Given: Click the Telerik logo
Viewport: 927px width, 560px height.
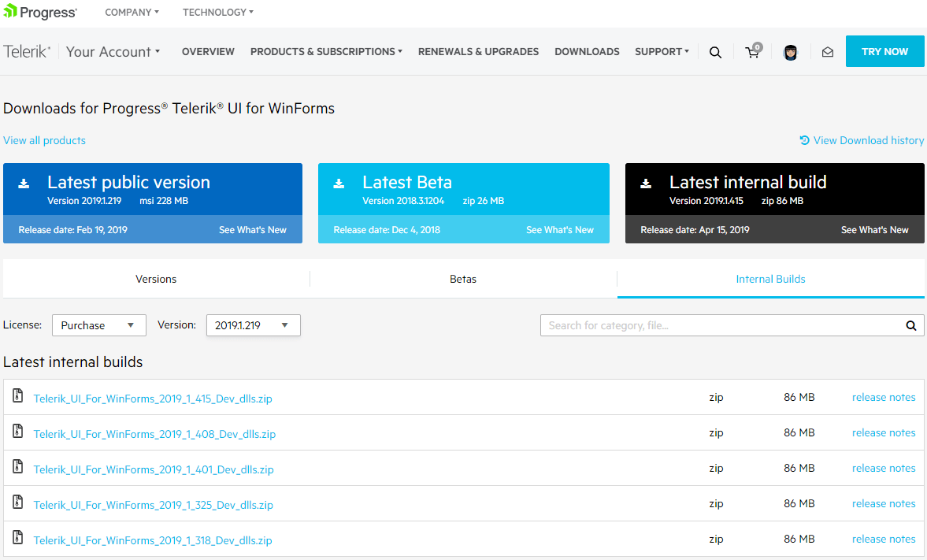Looking at the screenshot, I should click(27, 51).
